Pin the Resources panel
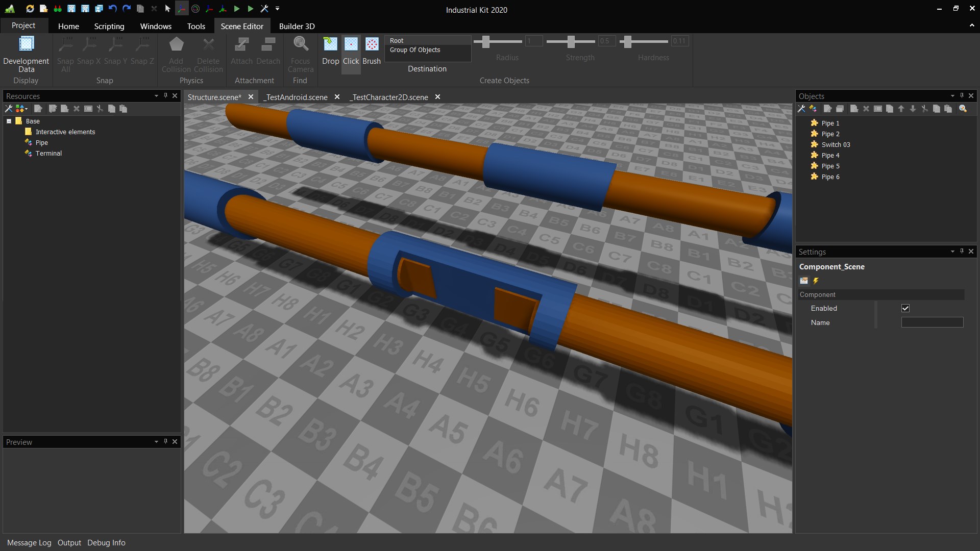Screen dimensions: 980x551 [x=165, y=96]
